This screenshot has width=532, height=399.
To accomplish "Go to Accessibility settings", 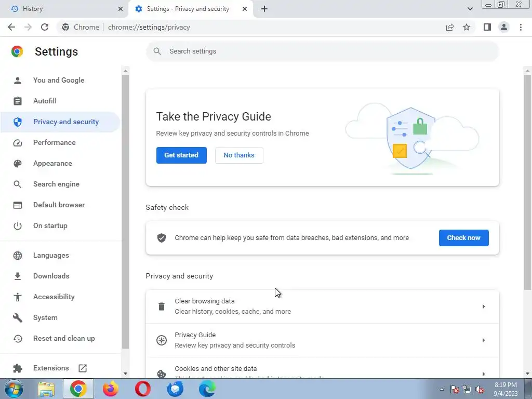I will (60, 297).
